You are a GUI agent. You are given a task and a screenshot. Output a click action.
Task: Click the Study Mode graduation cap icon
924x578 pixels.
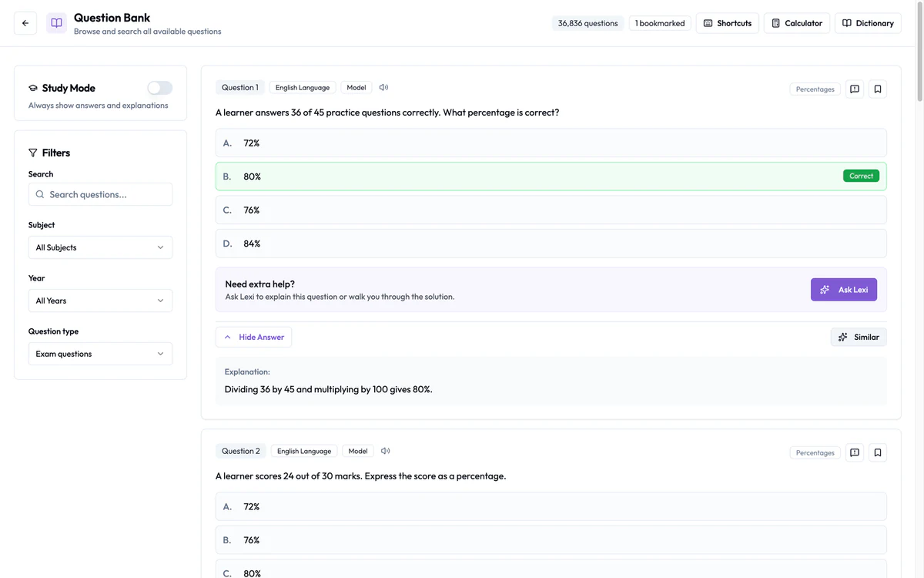pos(33,88)
